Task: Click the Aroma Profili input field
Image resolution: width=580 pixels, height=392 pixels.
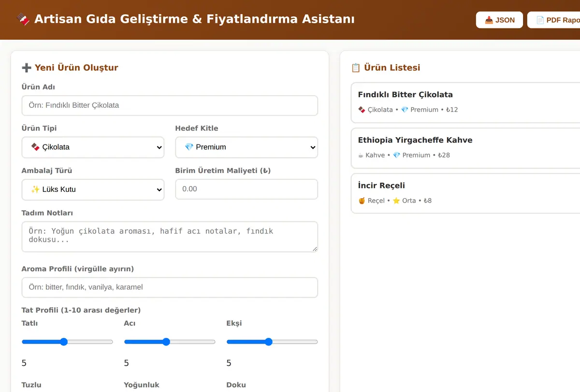Action: [170, 287]
